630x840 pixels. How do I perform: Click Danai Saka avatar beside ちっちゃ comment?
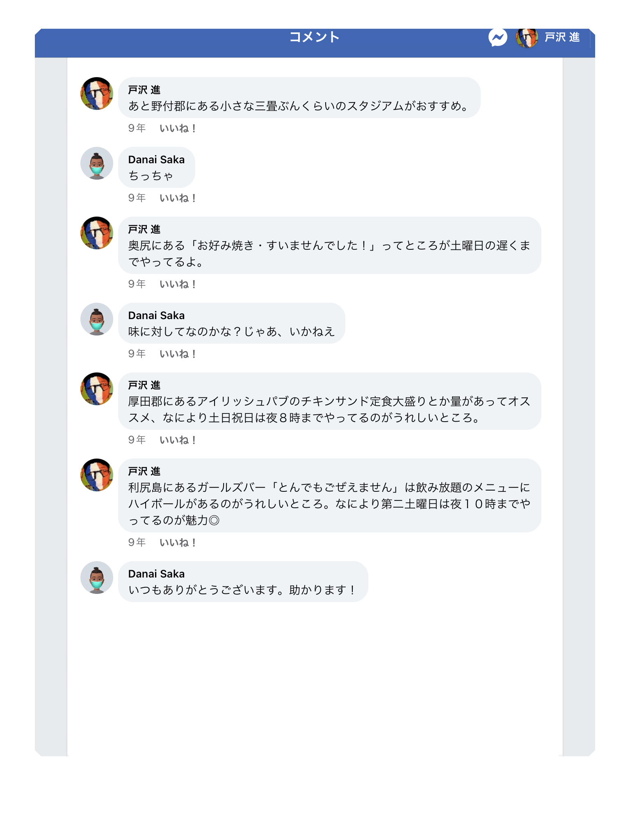[x=97, y=163]
